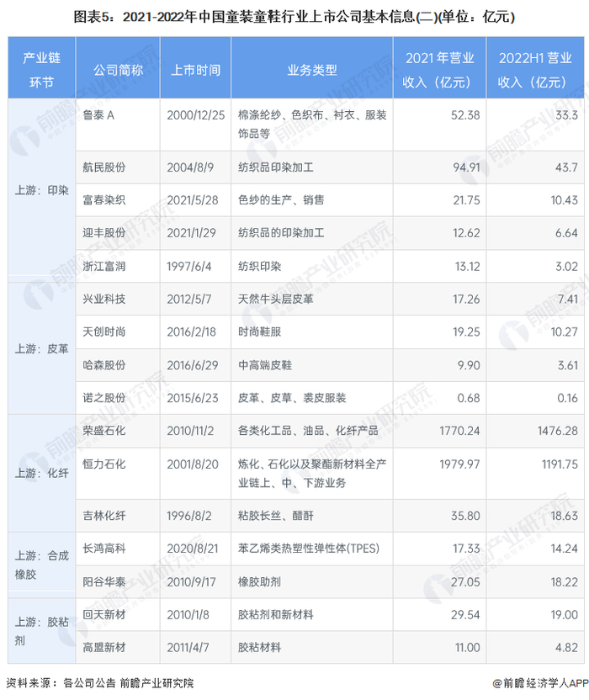Select company name 兴业科技
This screenshot has width=589, height=700.
click(x=104, y=300)
